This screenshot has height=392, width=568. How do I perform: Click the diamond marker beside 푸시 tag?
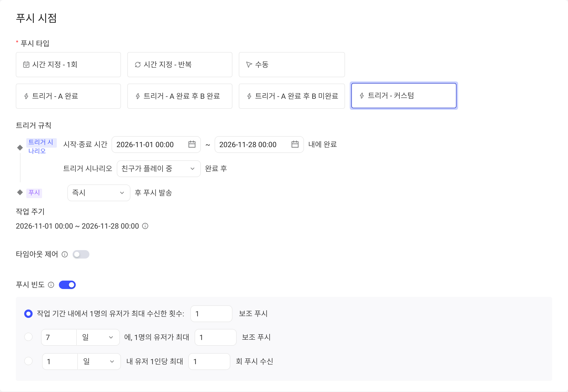(x=20, y=192)
